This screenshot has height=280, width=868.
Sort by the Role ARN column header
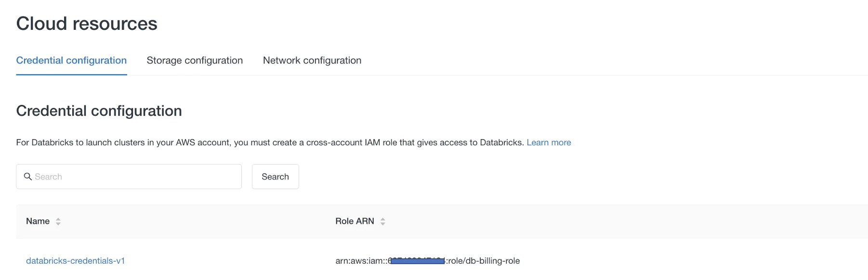[355, 221]
